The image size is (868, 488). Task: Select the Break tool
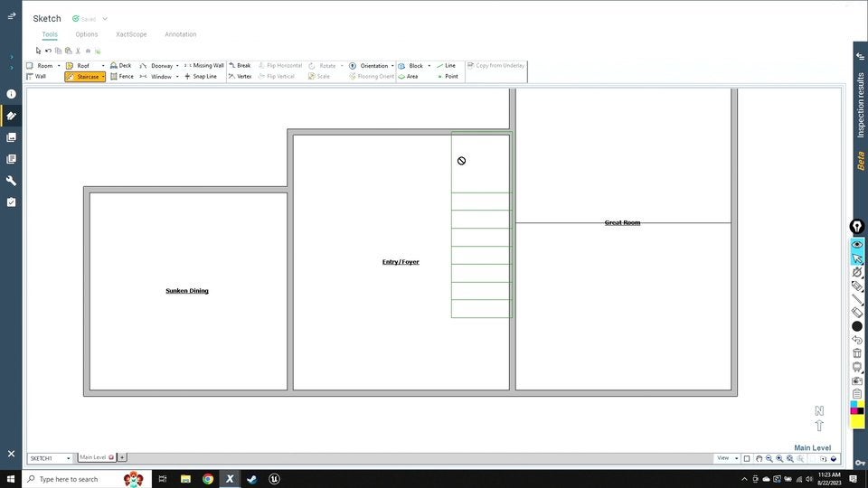tap(240, 66)
